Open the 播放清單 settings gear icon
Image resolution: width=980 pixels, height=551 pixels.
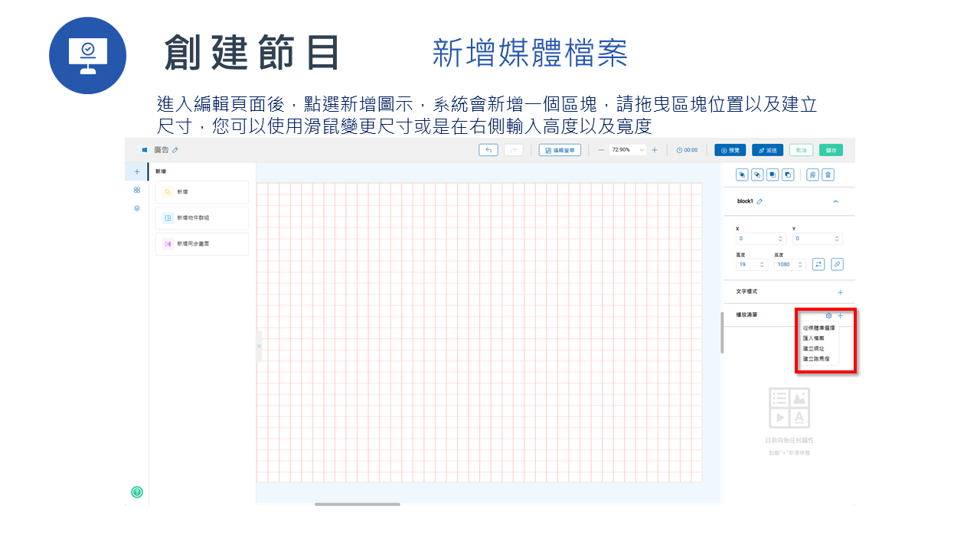point(828,315)
